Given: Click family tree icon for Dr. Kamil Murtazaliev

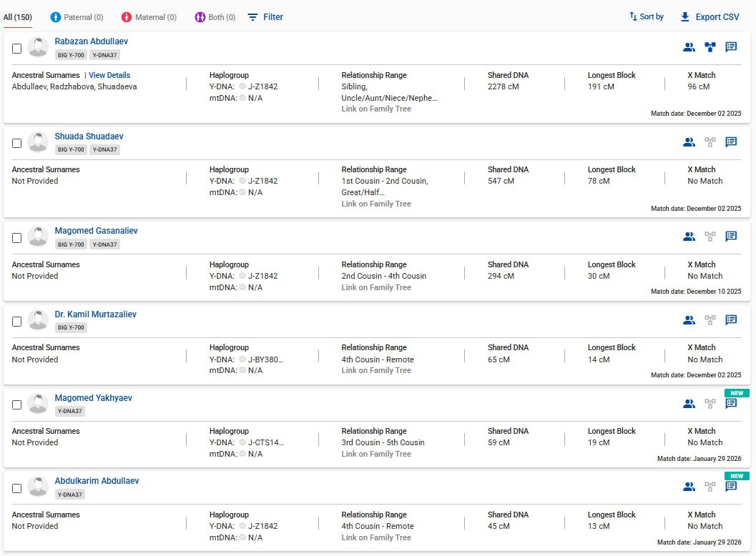Looking at the screenshot, I should pyautogui.click(x=710, y=320).
